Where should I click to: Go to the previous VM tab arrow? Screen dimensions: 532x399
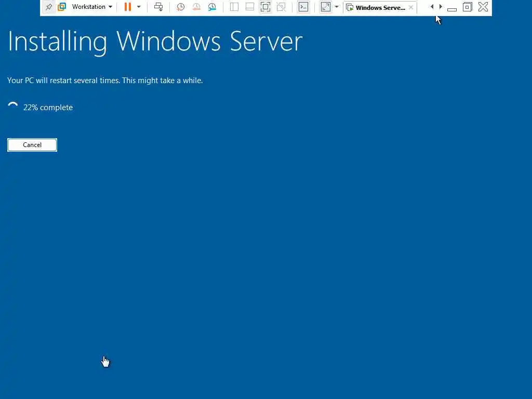coord(432,7)
